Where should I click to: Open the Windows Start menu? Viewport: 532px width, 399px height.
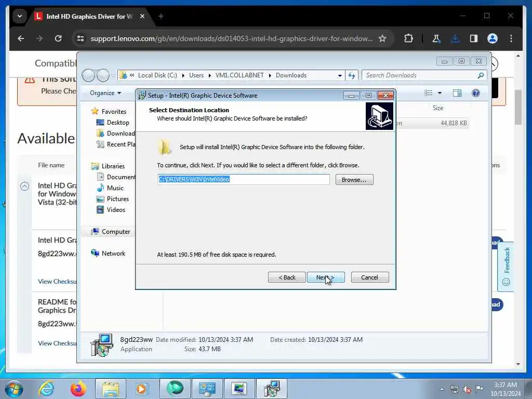point(14,389)
